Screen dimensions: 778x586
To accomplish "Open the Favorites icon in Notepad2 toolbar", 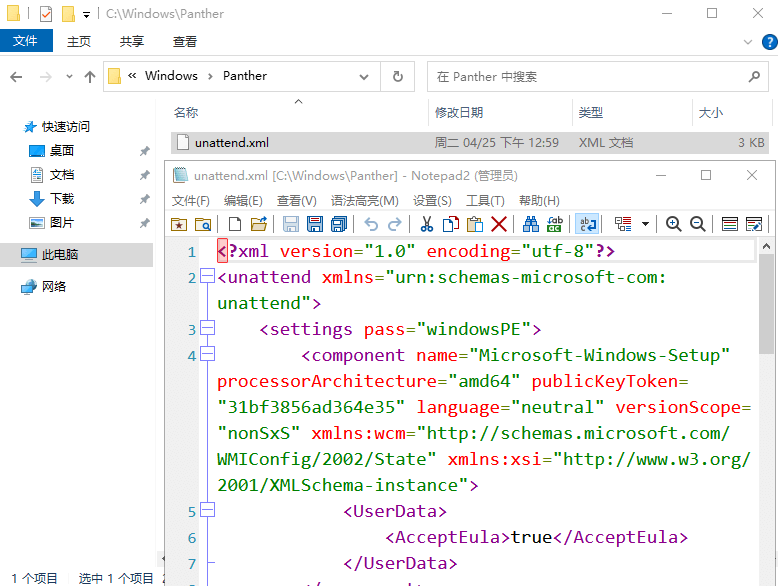I will click(179, 224).
